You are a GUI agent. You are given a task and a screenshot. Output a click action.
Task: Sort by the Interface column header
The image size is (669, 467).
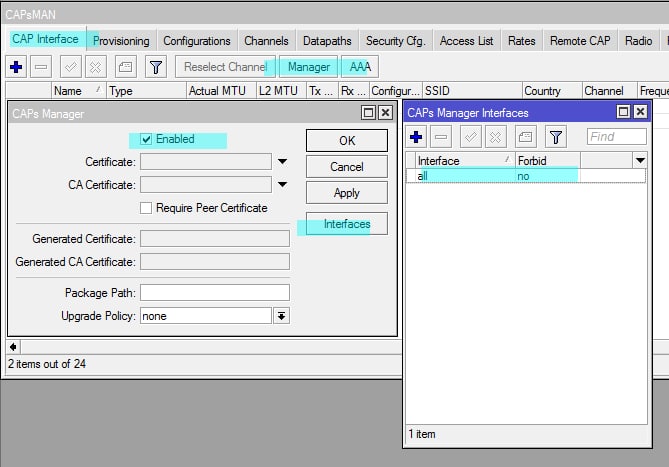465,161
